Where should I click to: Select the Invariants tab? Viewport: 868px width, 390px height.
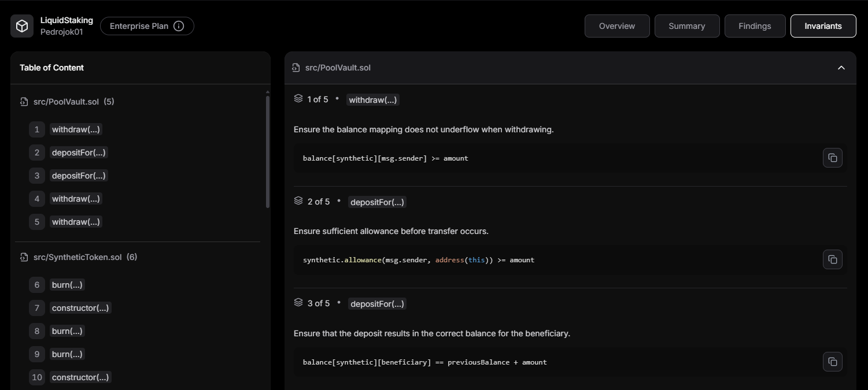[x=823, y=26]
